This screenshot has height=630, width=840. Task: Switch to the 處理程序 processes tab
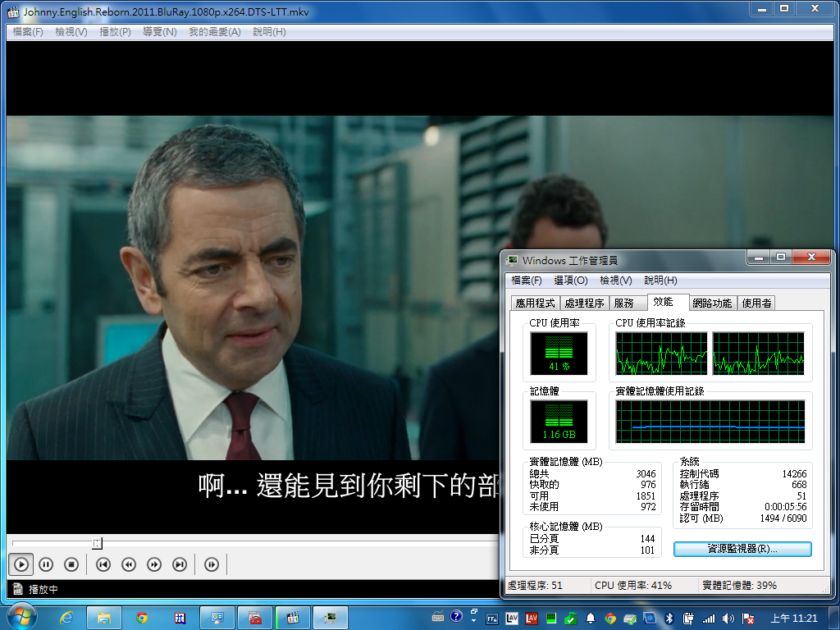pos(584,304)
